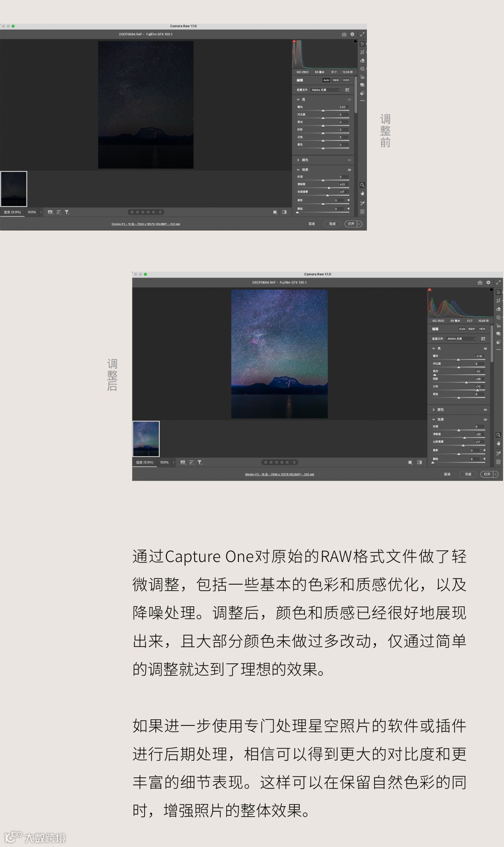Expand the 颜色 section in the 调整前 window
The height and width of the screenshot is (847, 504).
tap(298, 160)
